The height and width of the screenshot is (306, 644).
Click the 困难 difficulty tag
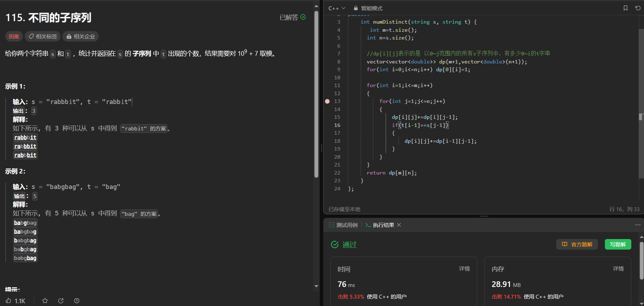[14, 36]
